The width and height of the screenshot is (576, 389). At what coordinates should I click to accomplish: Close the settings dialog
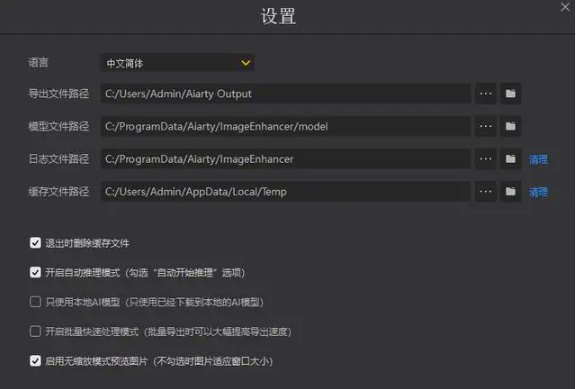tap(565, 7)
